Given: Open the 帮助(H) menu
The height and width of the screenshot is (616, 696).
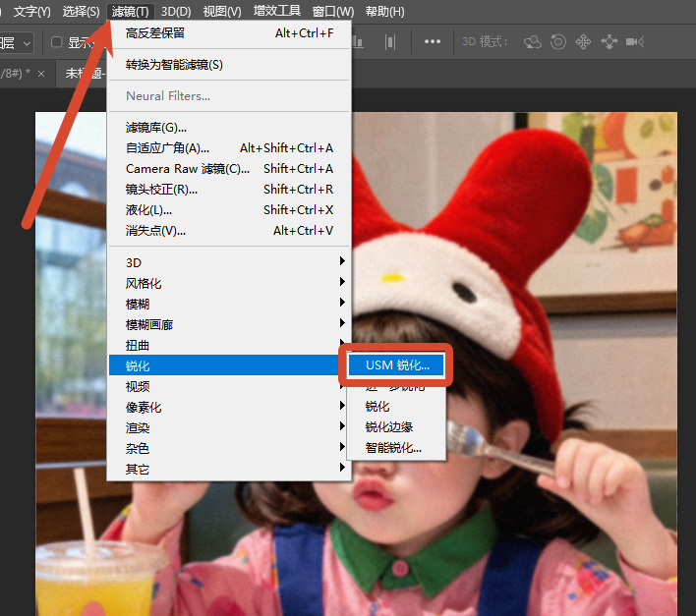Looking at the screenshot, I should click(x=384, y=11).
